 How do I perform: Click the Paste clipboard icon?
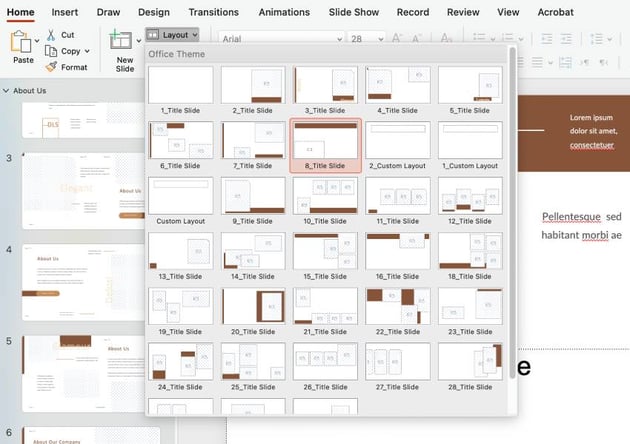coord(21,43)
